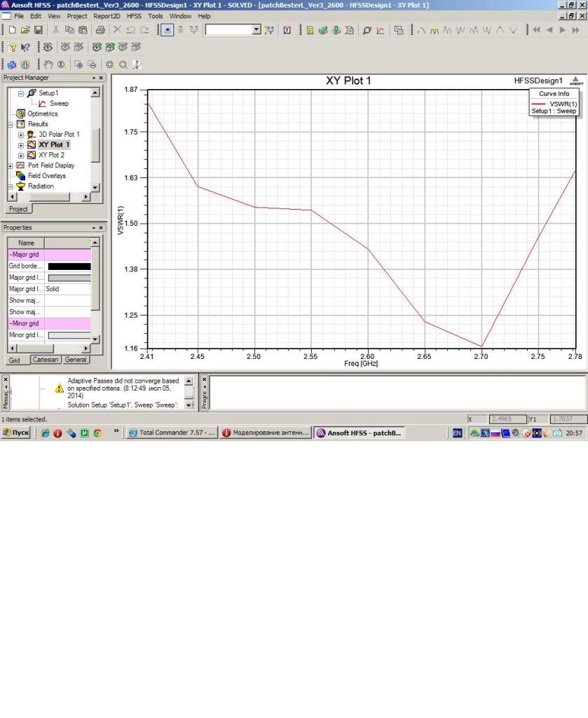The image size is (588, 718).
Task: Open the Report2D menu
Action: [x=107, y=15]
